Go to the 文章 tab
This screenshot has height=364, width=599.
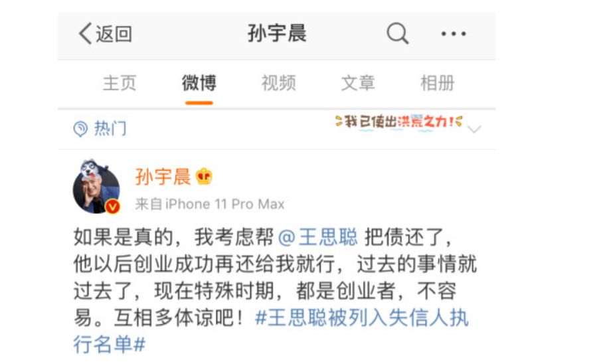(x=358, y=83)
